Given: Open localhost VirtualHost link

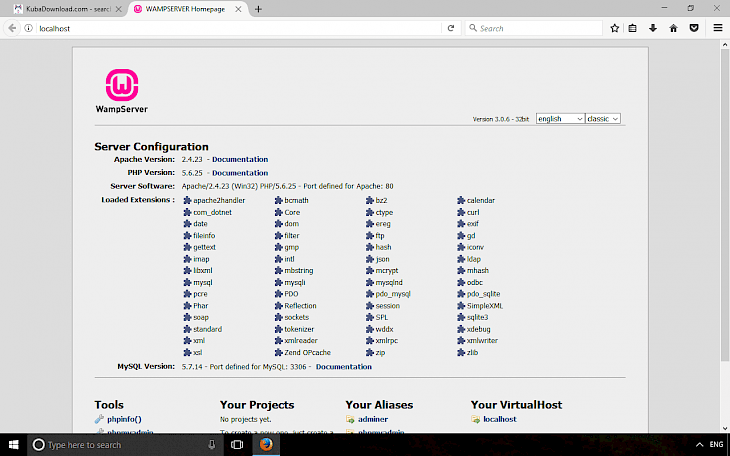Looking at the screenshot, I should [500, 419].
